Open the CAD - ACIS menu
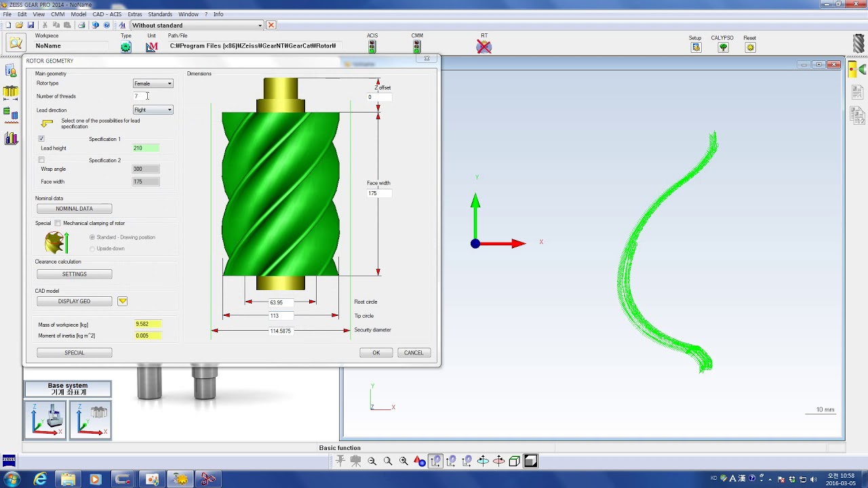The width and height of the screenshot is (868, 488). click(107, 14)
